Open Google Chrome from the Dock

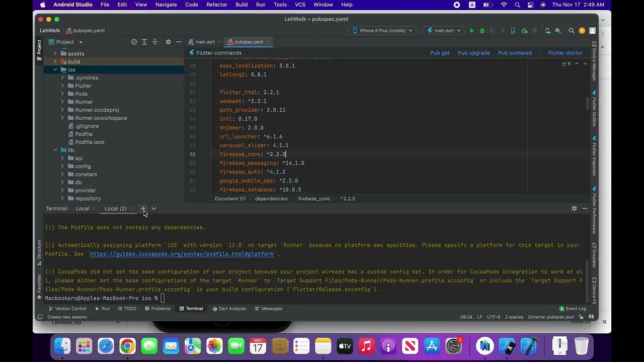coord(127,346)
